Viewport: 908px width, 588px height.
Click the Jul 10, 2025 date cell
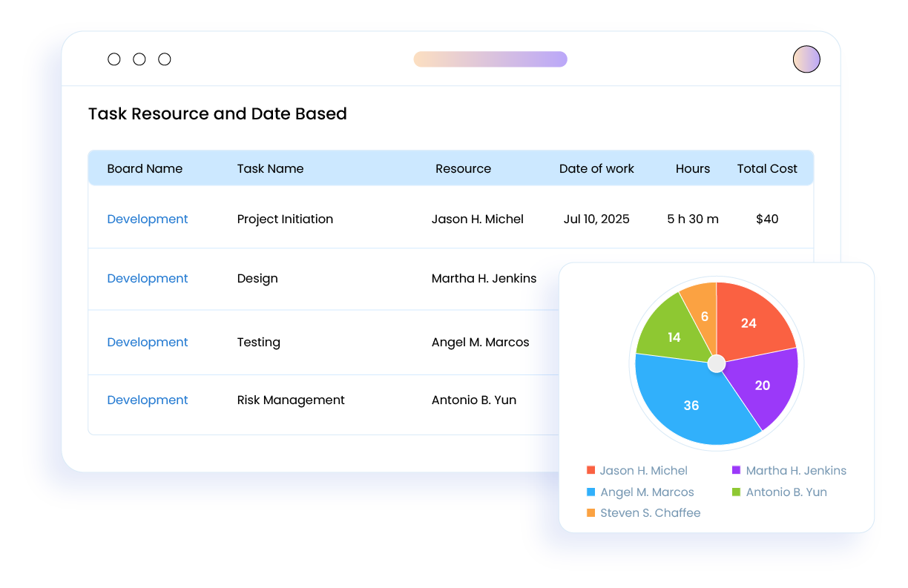click(596, 219)
